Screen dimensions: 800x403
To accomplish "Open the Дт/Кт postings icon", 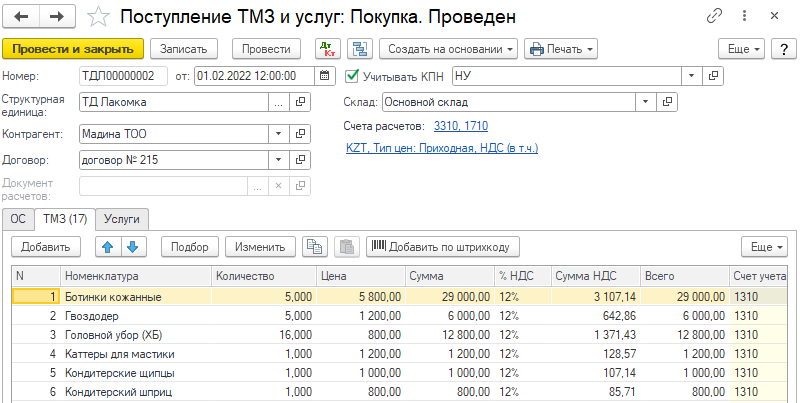I will tap(327, 49).
